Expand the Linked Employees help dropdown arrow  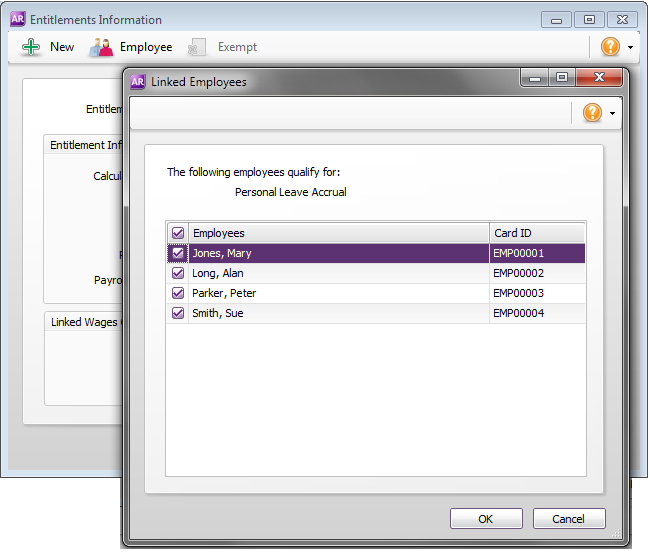(x=612, y=114)
